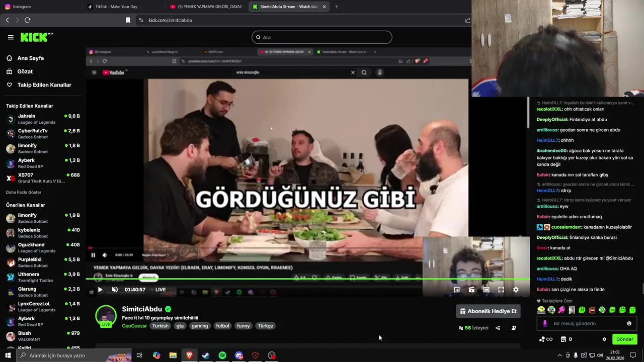Open XS707 channel in sidebar
This screenshot has width=644, height=362.
point(43,178)
